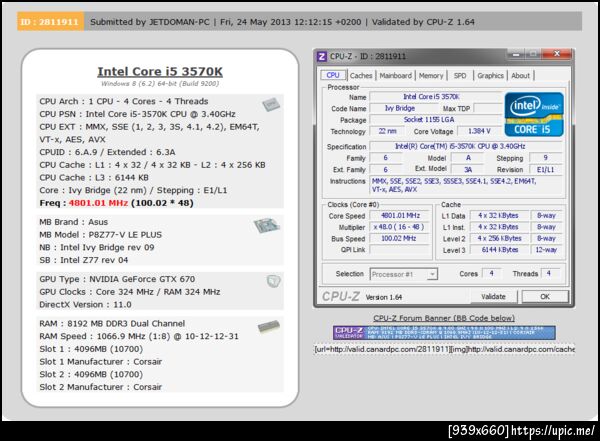Switch to the Memory tab
The image size is (600, 441).
430,76
